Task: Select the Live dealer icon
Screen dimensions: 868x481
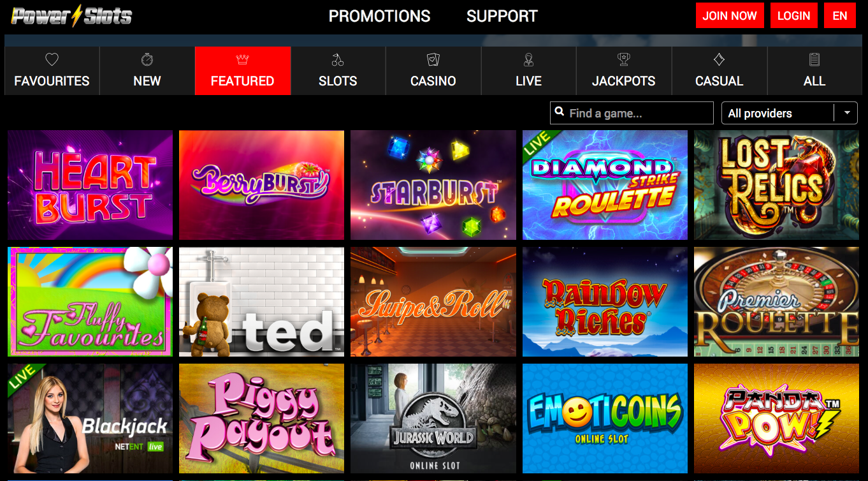Action: pos(528,60)
